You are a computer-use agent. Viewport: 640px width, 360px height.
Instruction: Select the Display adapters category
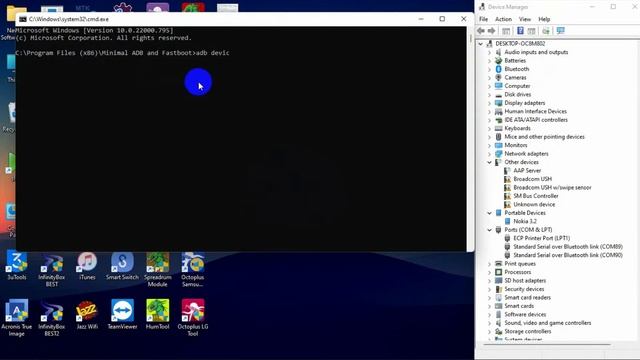tap(524, 103)
